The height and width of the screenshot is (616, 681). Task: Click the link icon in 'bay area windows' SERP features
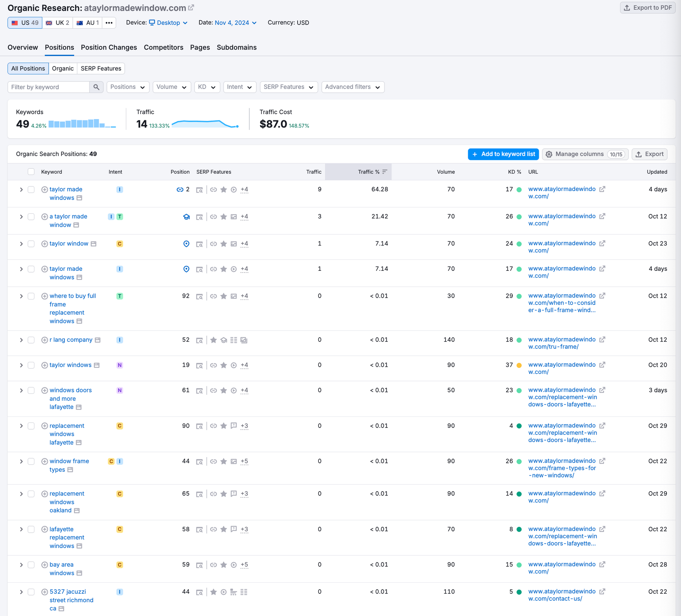click(214, 565)
